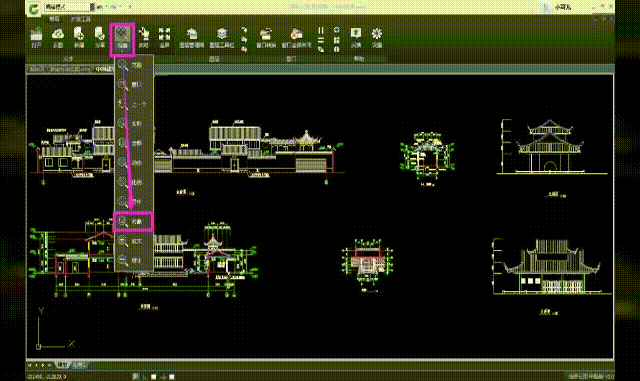Select the pan hand tool icon
640x381 pixels.
coord(143,38)
